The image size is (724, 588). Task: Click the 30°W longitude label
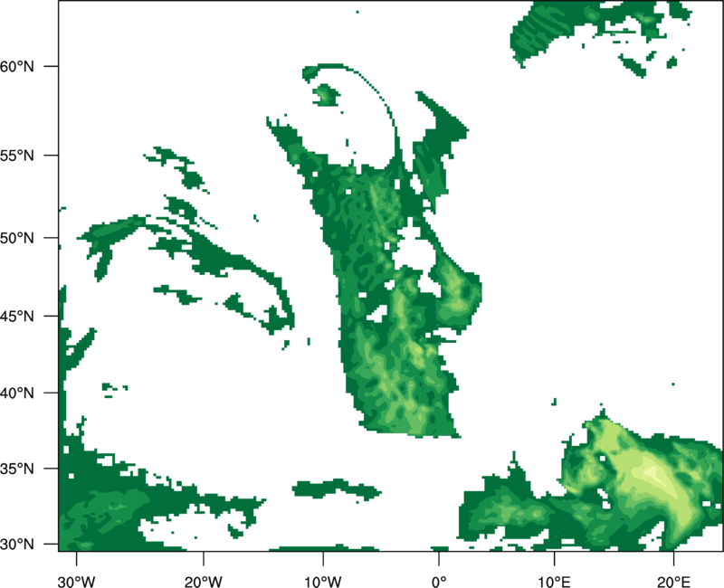[x=76, y=582]
